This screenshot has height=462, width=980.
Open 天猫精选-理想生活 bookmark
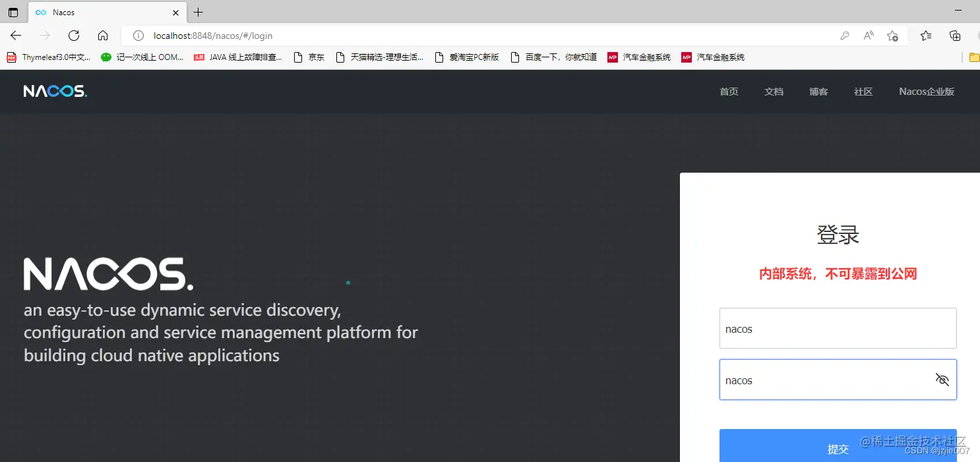[380, 57]
